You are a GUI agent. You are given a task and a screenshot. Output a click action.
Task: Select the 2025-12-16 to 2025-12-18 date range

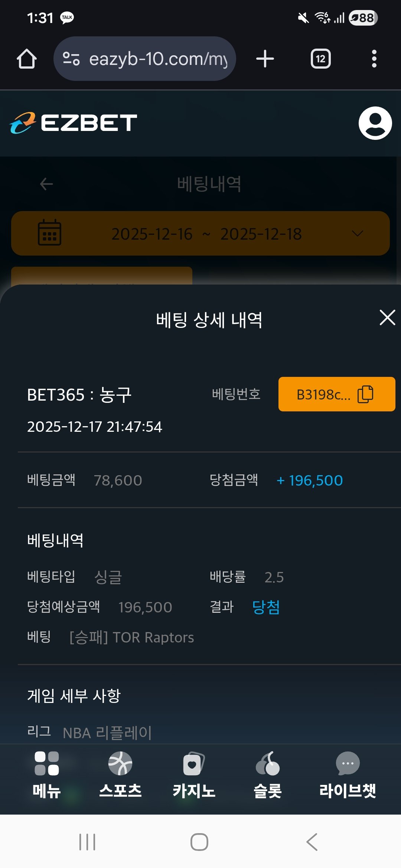click(x=206, y=234)
